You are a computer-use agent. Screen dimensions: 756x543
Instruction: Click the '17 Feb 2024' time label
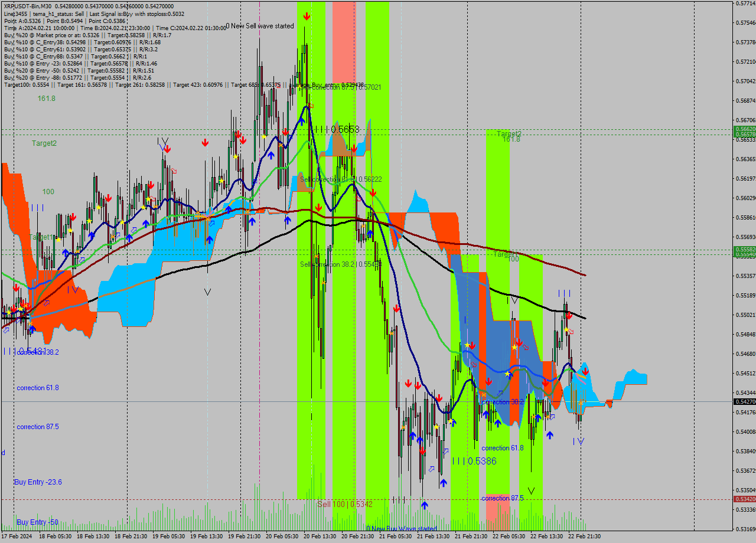point(17,537)
